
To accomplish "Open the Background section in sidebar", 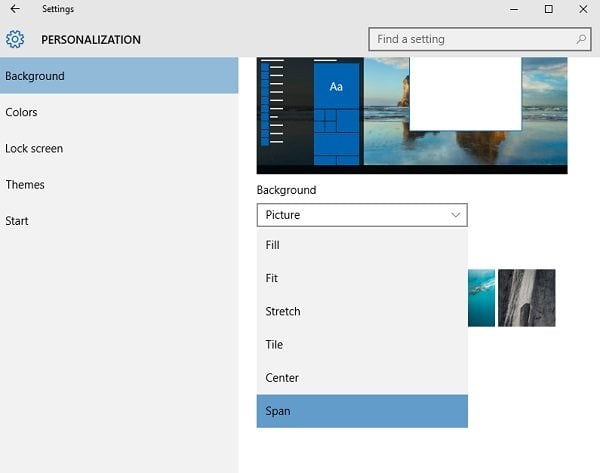I will tap(119, 76).
